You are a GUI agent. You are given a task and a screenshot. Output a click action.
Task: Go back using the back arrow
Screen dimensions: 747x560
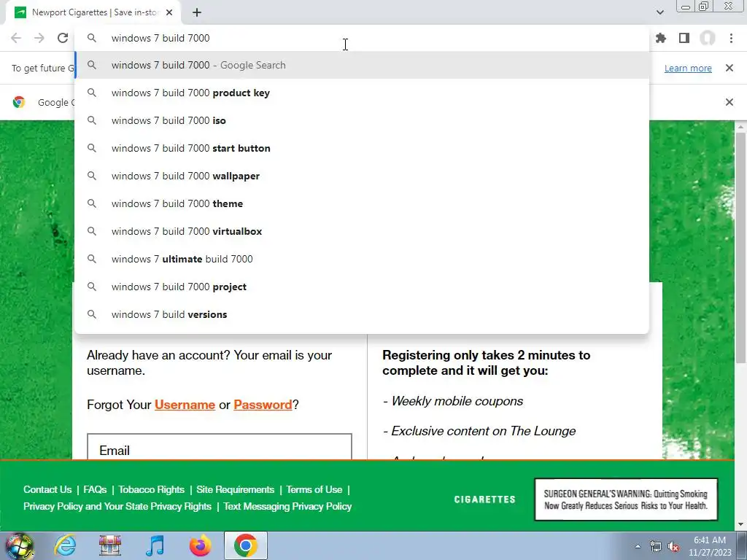click(16, 38)
